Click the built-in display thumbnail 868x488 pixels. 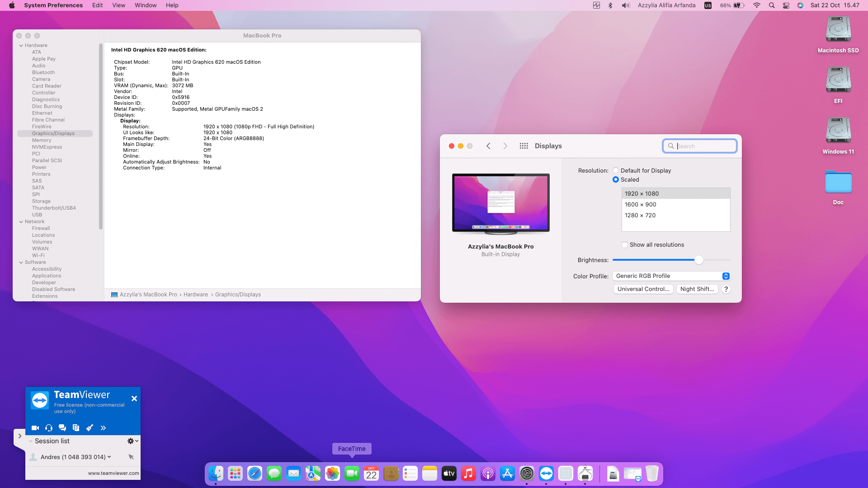click(x=501, y=204)
